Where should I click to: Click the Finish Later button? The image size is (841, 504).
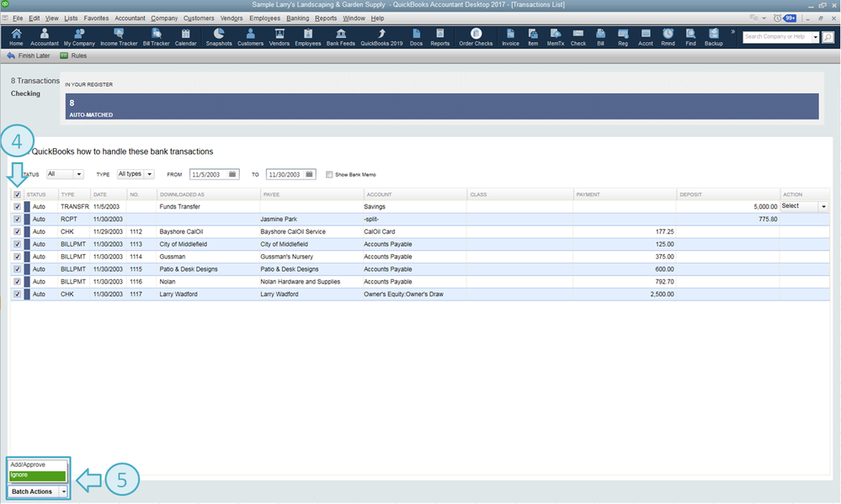coord(29,56)
